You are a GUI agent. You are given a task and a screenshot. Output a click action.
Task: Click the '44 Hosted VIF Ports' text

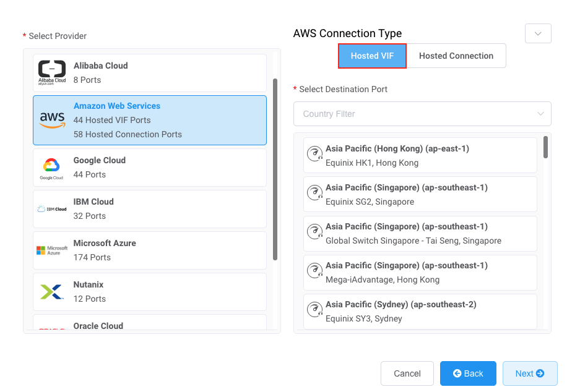[x=112, y=120]
